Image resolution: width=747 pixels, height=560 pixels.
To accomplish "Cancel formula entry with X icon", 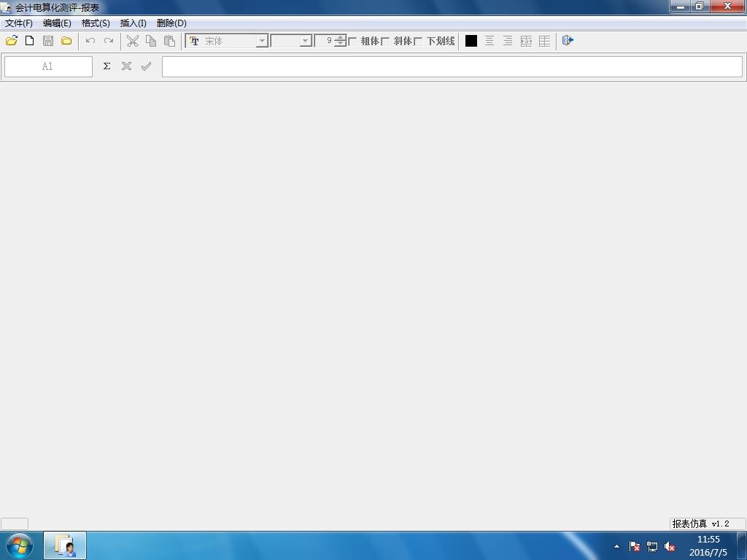I will 126,66.
